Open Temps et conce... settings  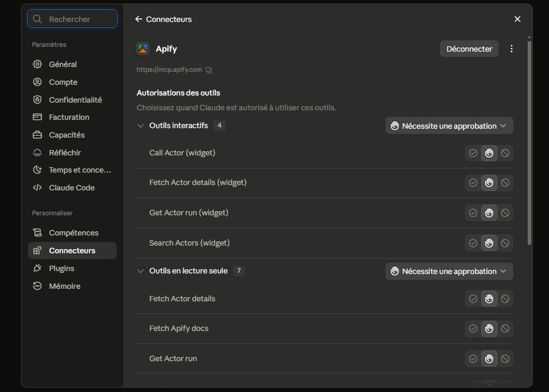click(x=72, y=170)
